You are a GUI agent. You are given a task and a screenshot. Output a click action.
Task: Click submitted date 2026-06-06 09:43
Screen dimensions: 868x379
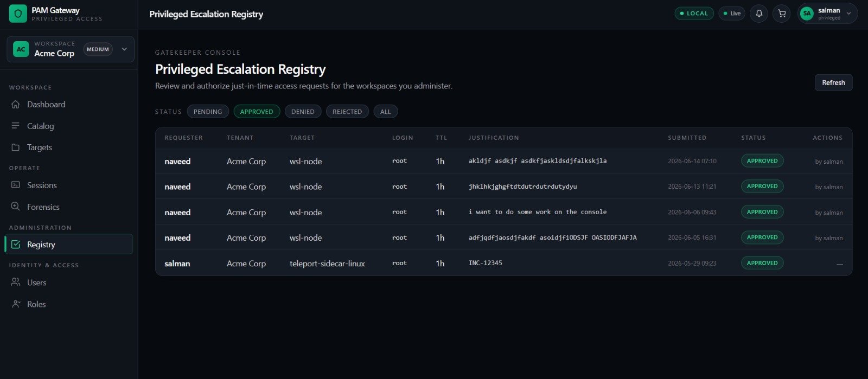coord(692,212)
